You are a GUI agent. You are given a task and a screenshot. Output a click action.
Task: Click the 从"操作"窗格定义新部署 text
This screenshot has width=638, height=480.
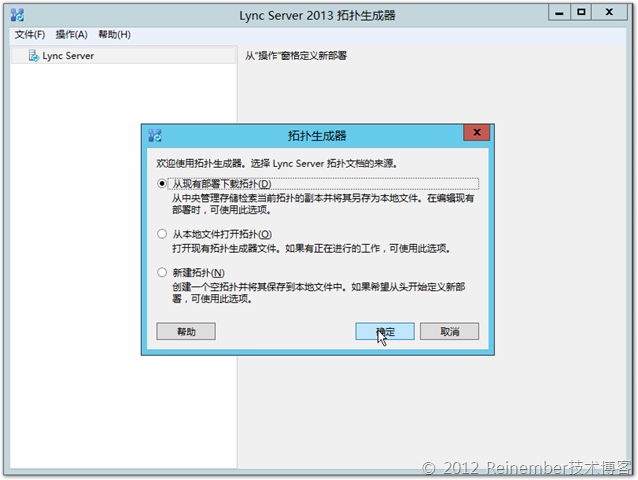296,56
